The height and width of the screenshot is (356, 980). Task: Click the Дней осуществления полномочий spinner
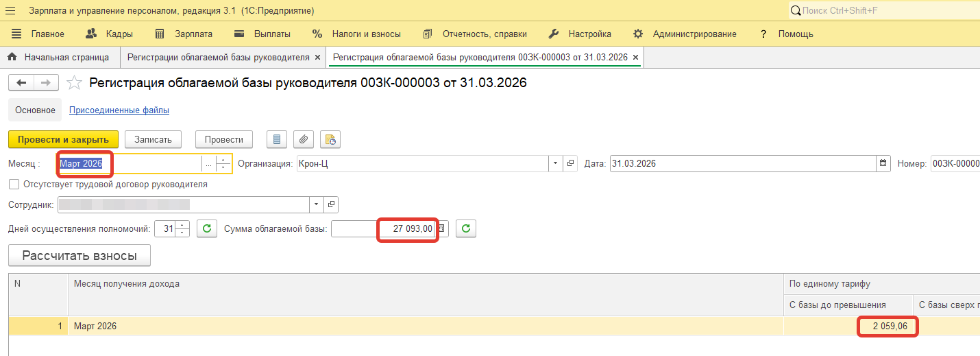(x=182, y=228)
